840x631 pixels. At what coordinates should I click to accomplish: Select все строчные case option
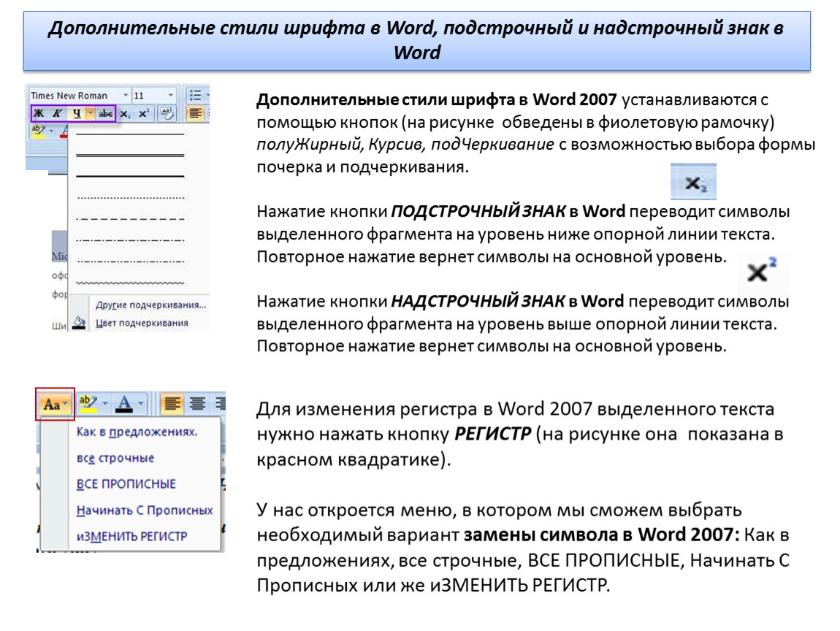click(115, 458)
